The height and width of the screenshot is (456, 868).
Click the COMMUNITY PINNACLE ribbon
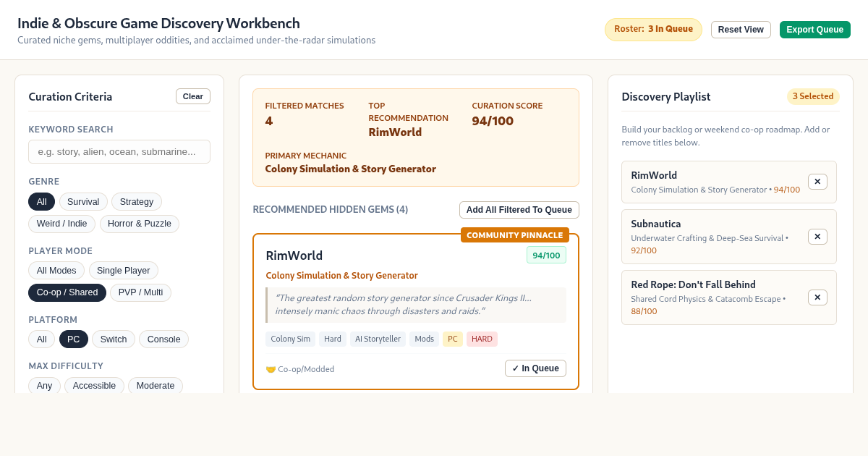[515, 235]
